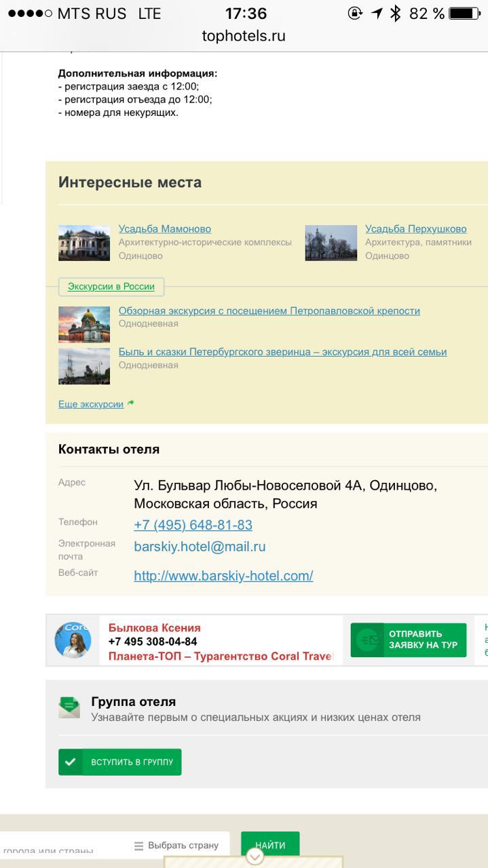This screenshot has height=868, width=488.
Task: Select the Экскурсии в России tab
Action: 111,287
